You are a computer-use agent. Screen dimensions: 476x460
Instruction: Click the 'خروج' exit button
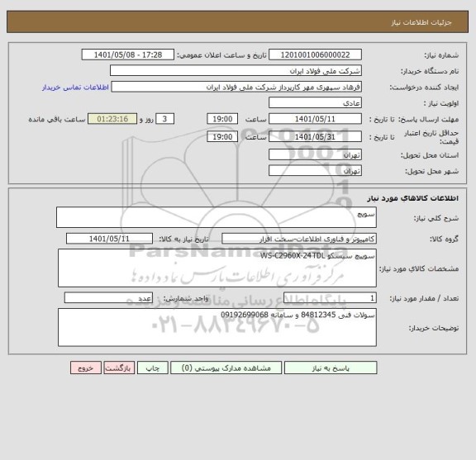click(86, 368)
